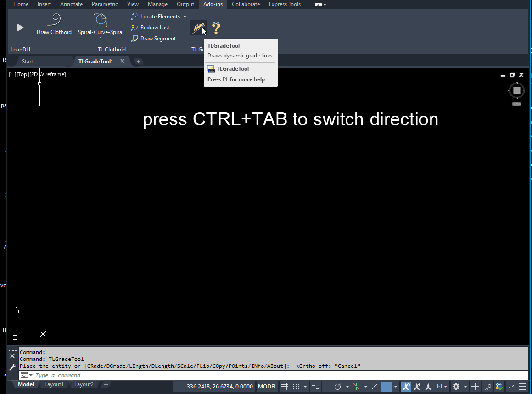
Task: Click the yellow question mark help icon
Action: coord(216,28)
